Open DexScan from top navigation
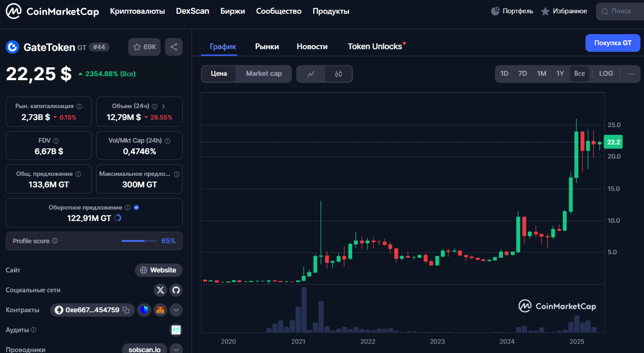Viewport: 644px width, 353px height. click(192, 11)
